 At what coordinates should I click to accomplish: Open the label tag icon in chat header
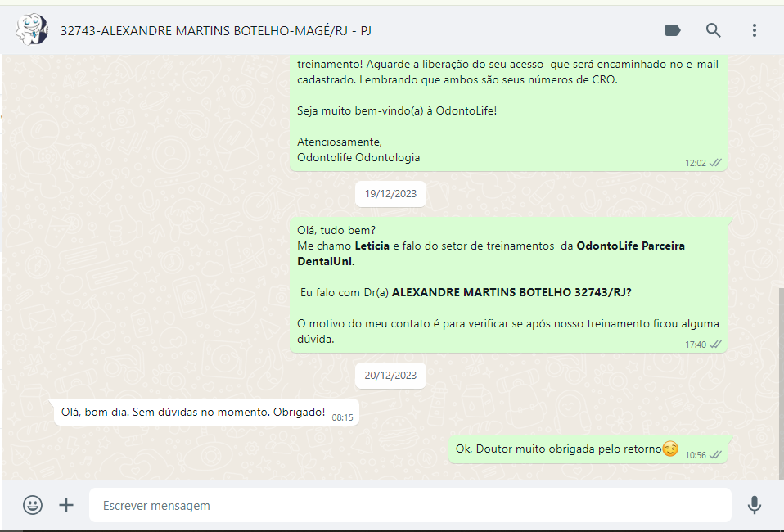point(673,30)
